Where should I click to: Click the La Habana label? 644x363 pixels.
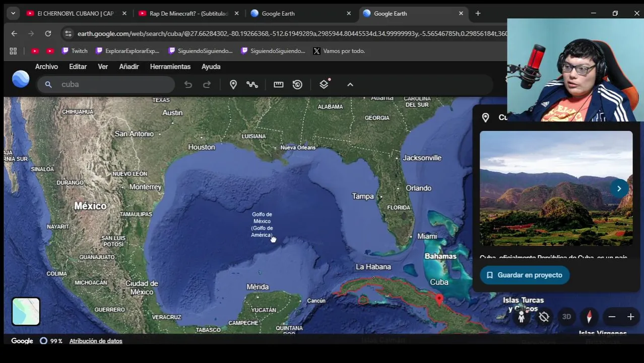coord(373,267)
